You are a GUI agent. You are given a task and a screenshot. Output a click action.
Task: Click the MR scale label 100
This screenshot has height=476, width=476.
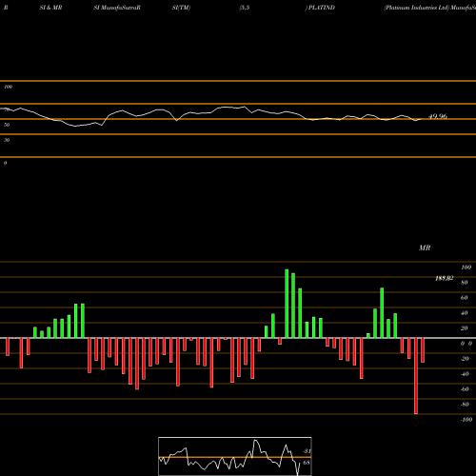(466, 268)
